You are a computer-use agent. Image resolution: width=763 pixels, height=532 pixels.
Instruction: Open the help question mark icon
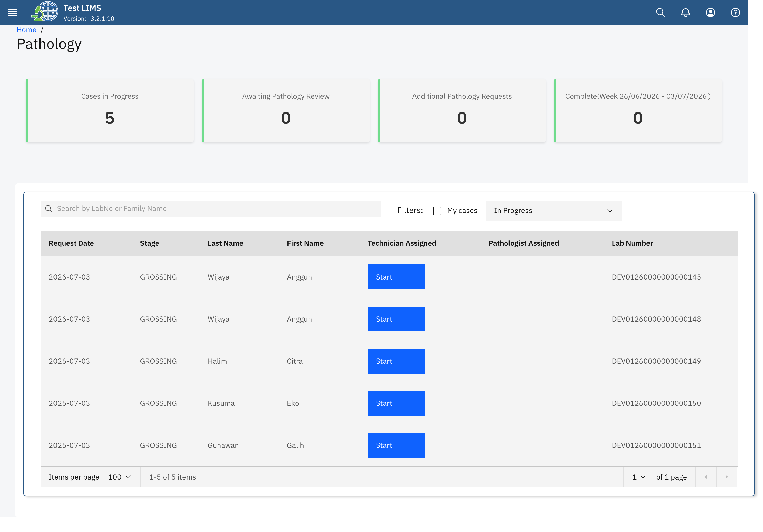click(735, 13)
